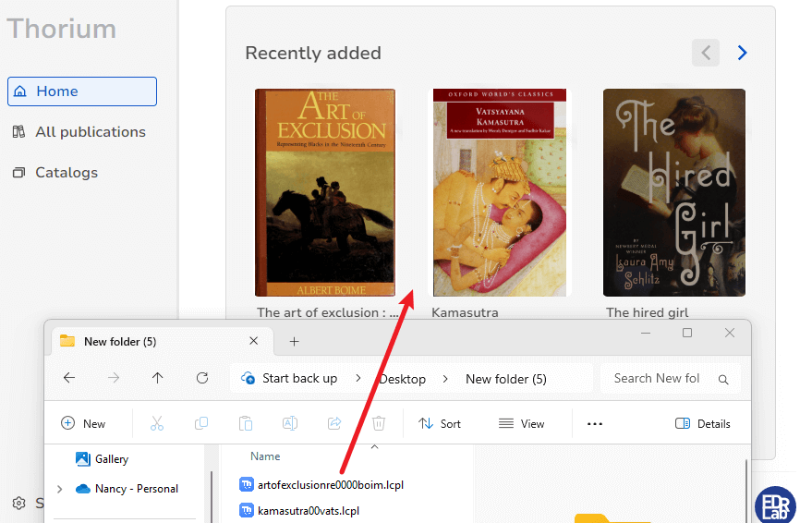Close the New folder (5) tab

click(x=253, y=341)
